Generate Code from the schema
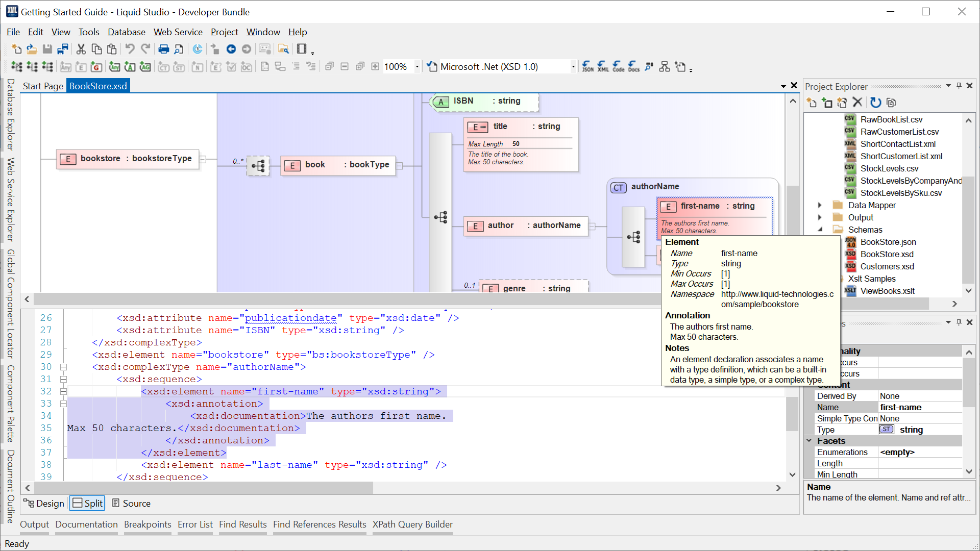Image resolution: width=980 pixels, height=551 pixels. [x=618, y=66]
